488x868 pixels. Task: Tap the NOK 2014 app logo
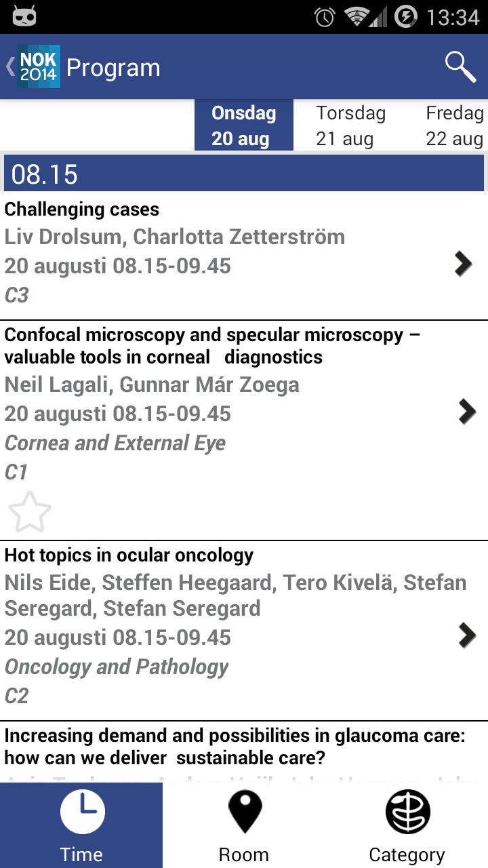[x=39, y=66]
